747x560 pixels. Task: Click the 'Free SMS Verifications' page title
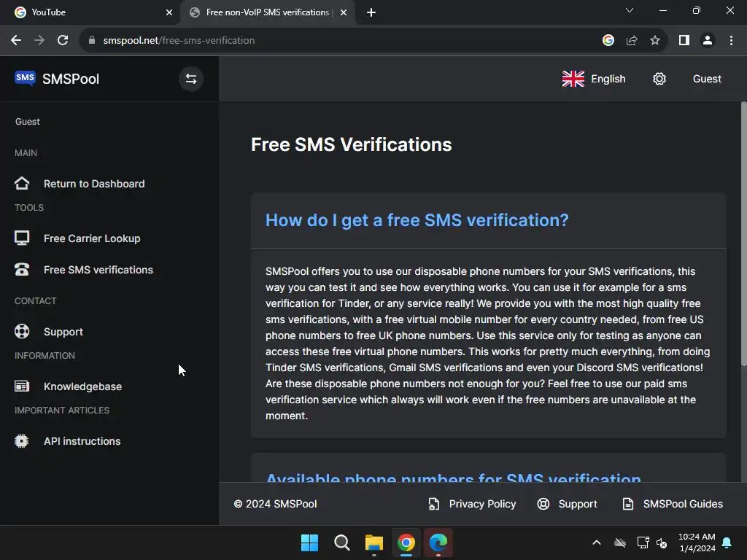pos(351,145)
